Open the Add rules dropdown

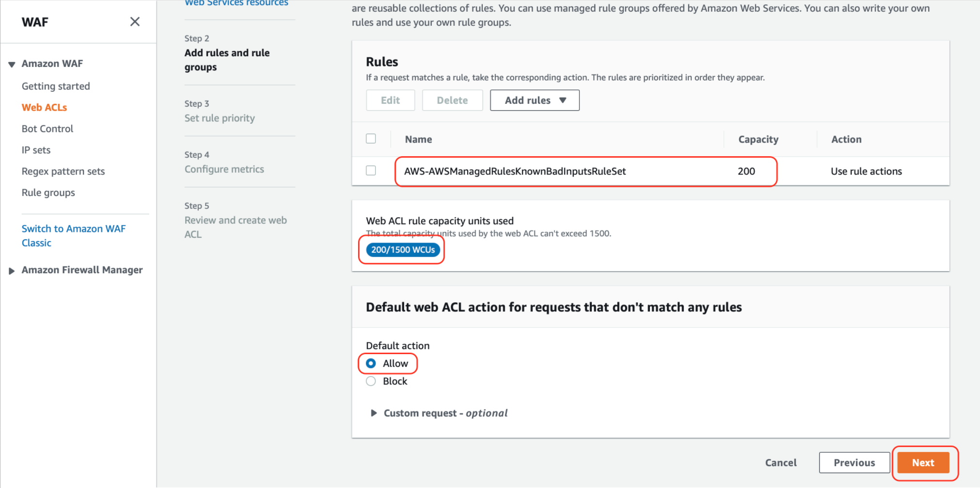point(535,100)
